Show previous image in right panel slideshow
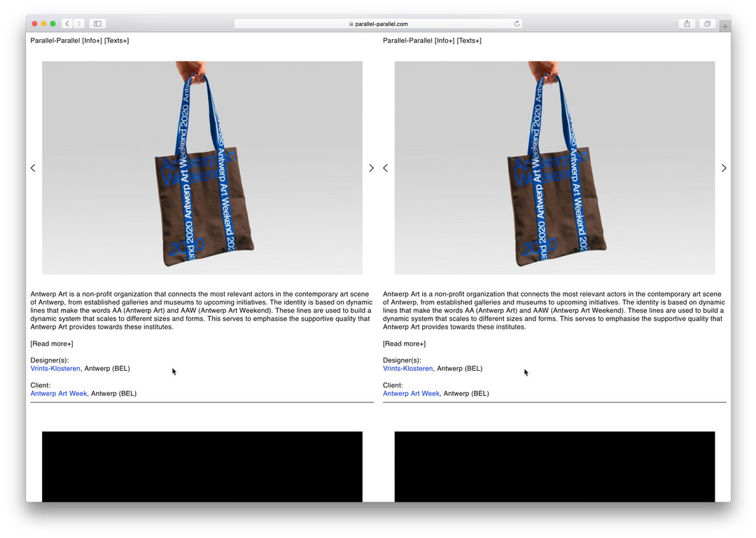The image size is (756, 538). point(385,168)
